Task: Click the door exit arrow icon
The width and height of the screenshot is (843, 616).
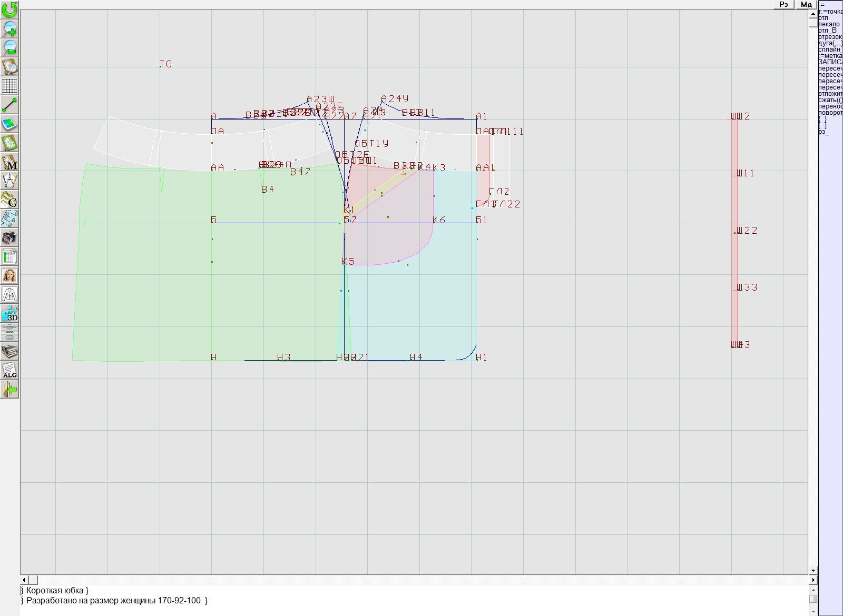Action: pos(9,389)
